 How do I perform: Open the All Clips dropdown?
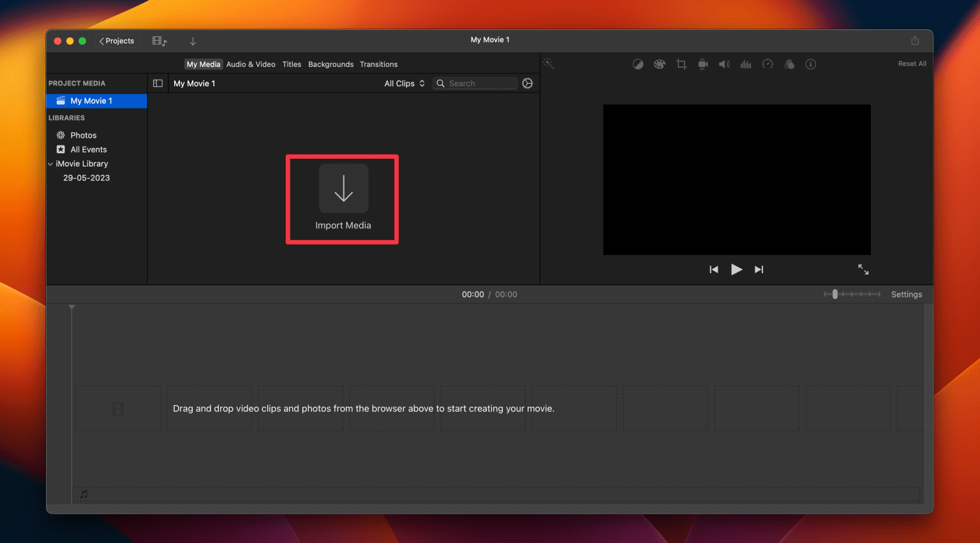click(x=404, y=83)
